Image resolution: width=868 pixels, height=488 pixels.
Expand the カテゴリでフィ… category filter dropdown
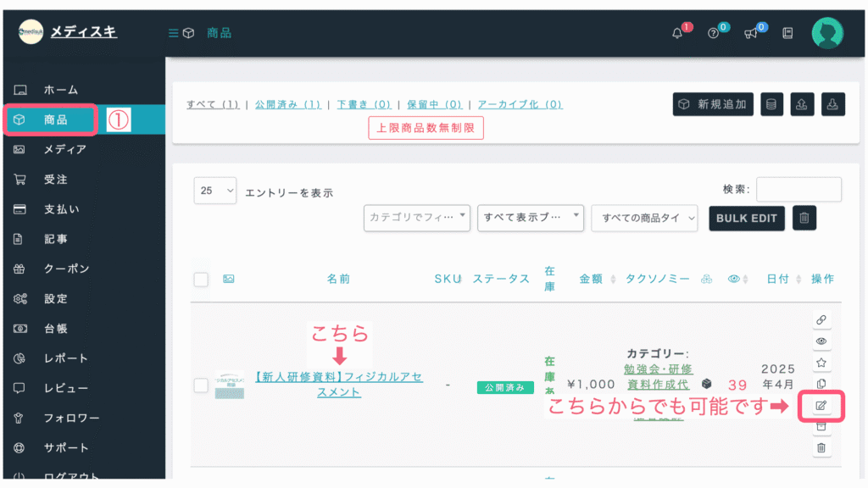point(417,217)
